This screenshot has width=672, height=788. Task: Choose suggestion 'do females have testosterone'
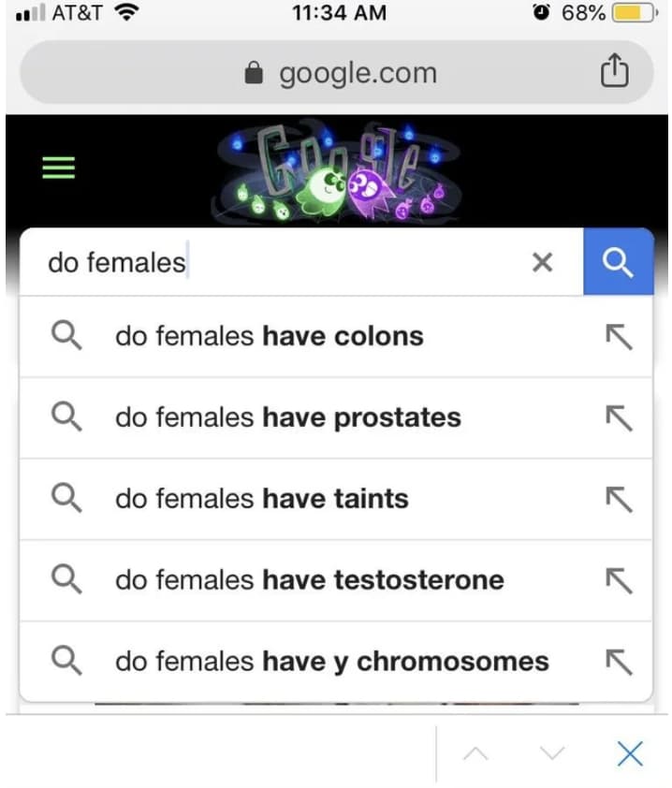pyautogui.click(x=309, y=580)
